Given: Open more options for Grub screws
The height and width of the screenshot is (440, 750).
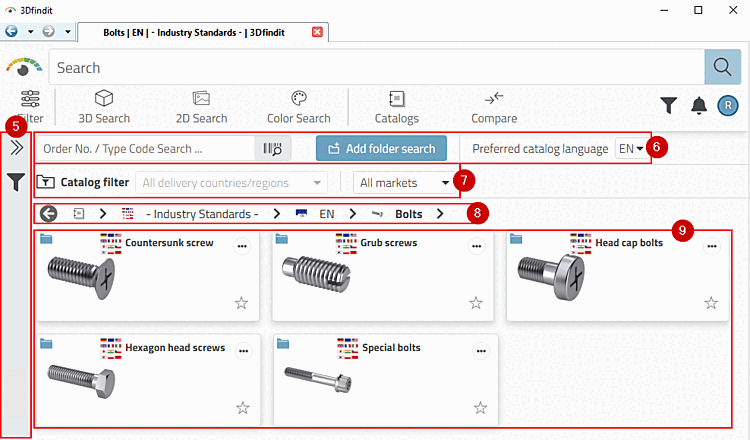Looking at the screenshot, I should (476, 246).
